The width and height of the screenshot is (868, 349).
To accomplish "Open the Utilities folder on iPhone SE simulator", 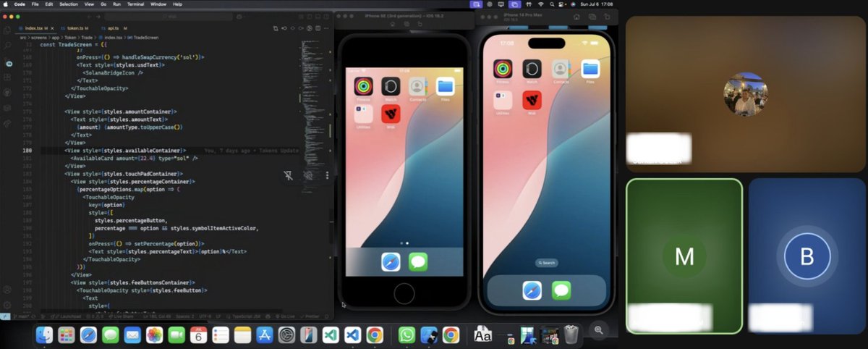I will [363, 114].
